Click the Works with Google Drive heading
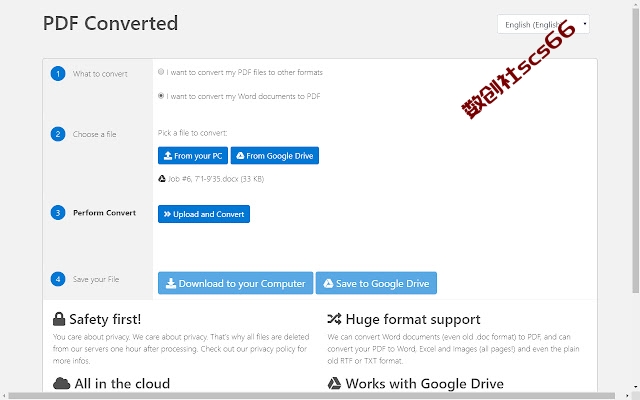Viewport: 640px width, 400px height. pos(424,384)
